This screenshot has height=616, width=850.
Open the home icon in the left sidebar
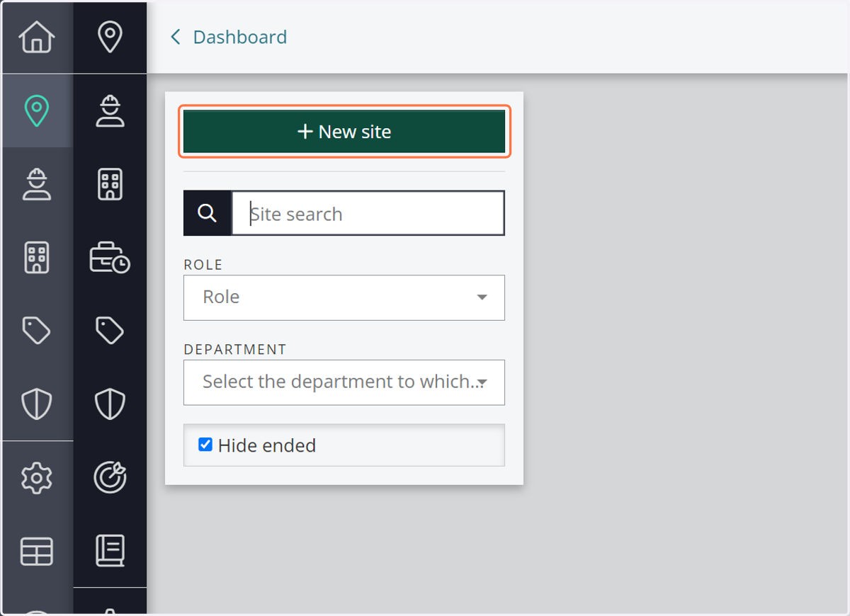(37, 37)
